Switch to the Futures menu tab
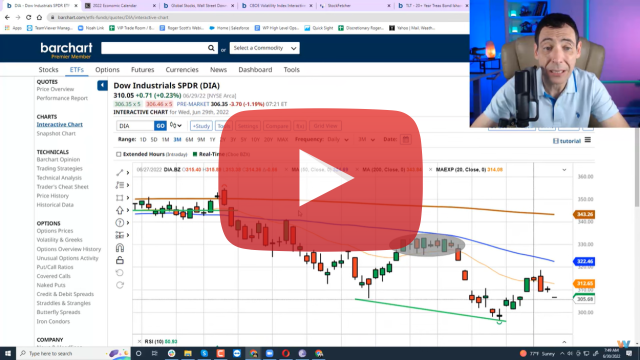640x360 pixels. (x=142, y=70)
